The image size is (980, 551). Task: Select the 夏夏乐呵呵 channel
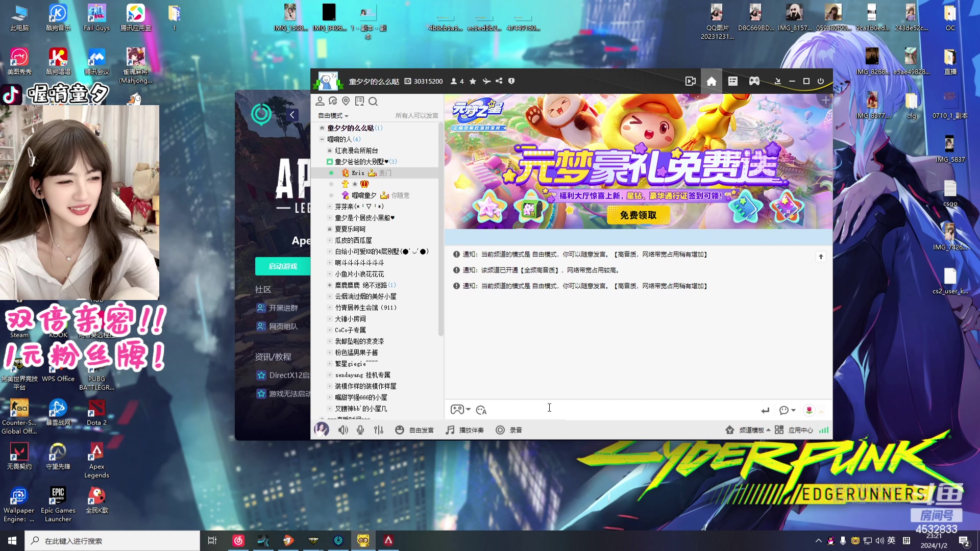(350, 229)
